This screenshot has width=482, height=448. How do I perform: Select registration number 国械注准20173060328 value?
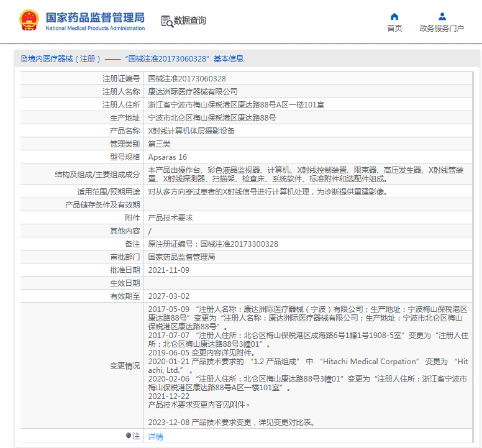click(187, 79)
